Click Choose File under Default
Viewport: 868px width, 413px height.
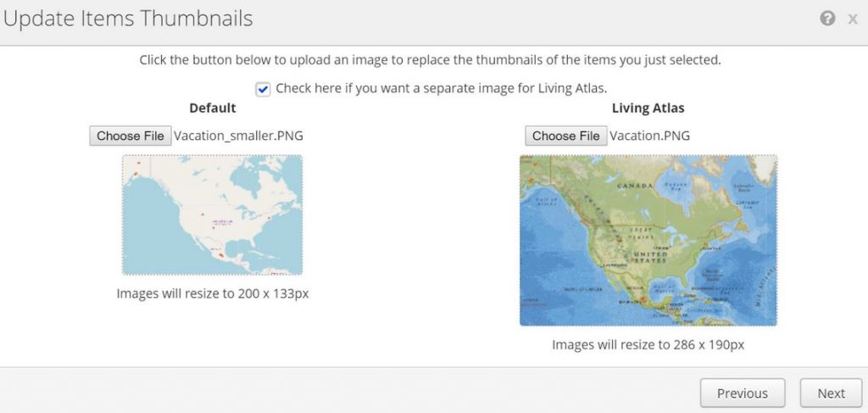pyautogui.click(x=131, y=136)
